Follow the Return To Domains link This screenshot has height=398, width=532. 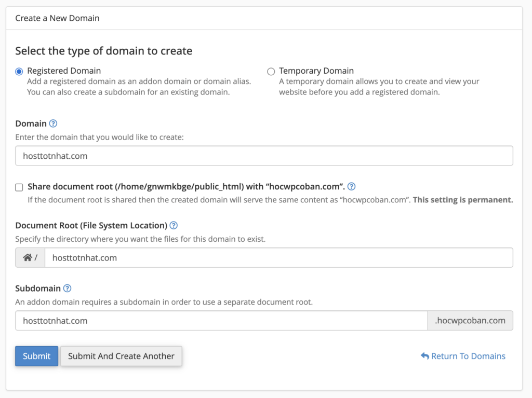[468, 356]
